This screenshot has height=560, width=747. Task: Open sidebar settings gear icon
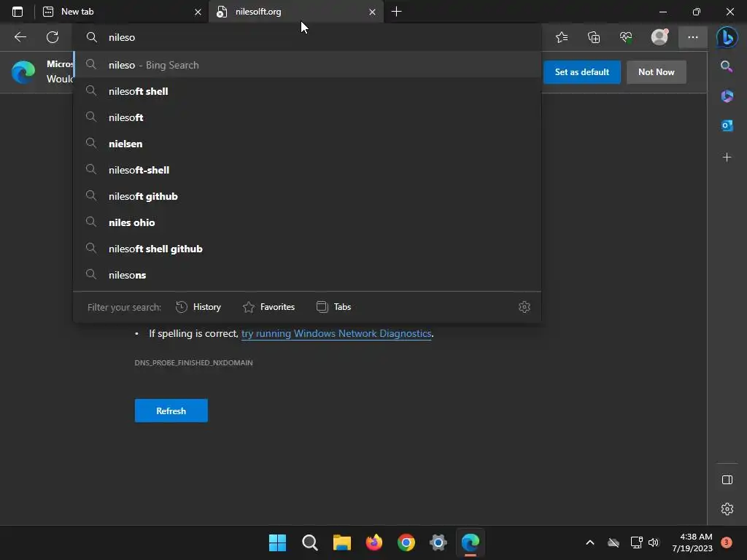[x=727, y=509]
